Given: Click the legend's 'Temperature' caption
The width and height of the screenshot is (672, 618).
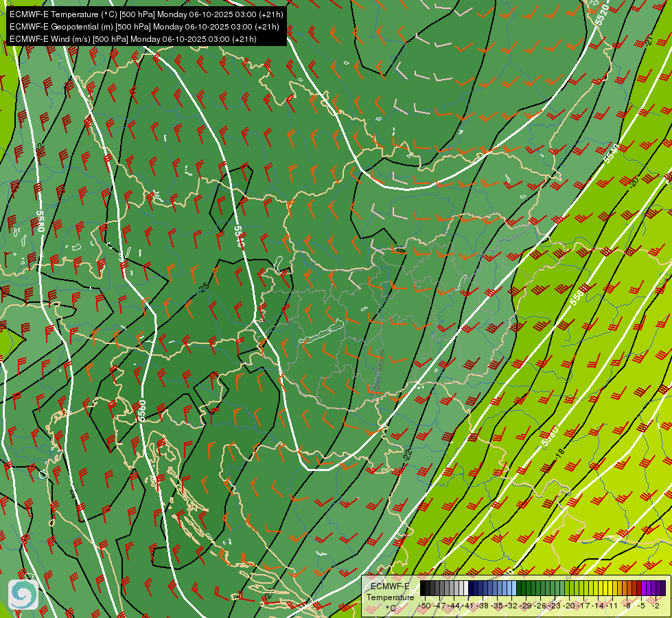Looking at the screenshot, I should pyautogui.click(x=391, y=597).
